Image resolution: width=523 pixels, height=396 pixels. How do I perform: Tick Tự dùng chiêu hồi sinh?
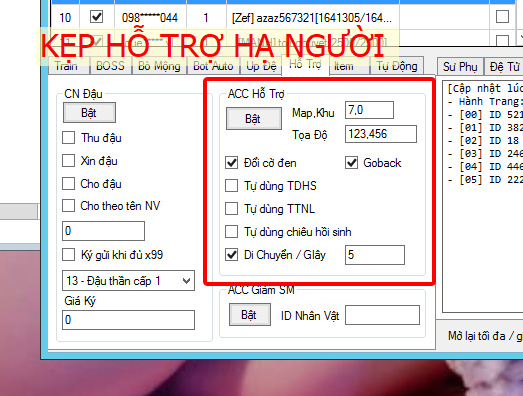pos(231,232)
